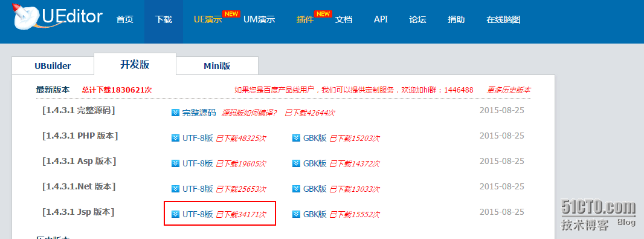Switch to the UBuilder tab
Screen dimensions: 644x239
point(53,66)
